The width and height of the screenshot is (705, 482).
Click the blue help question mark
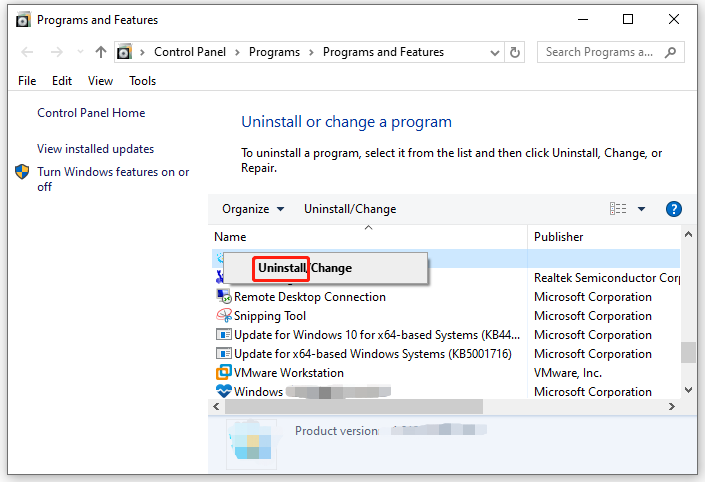(674, 209)
